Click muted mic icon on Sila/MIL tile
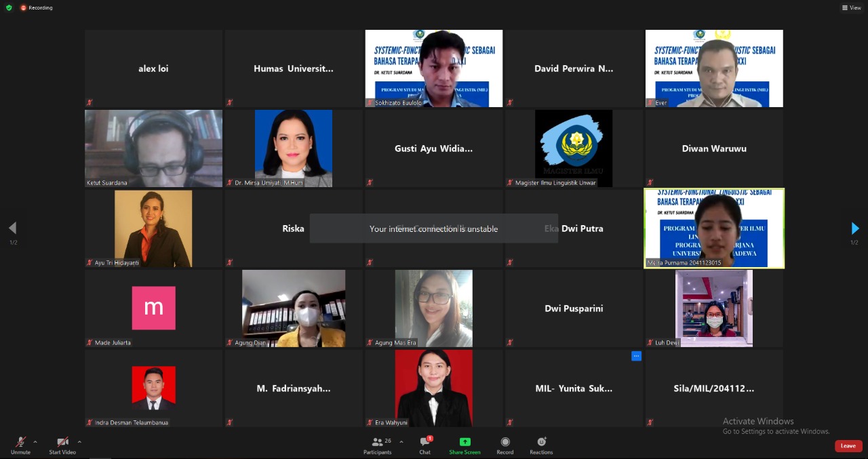 click(x=650, y=422)
